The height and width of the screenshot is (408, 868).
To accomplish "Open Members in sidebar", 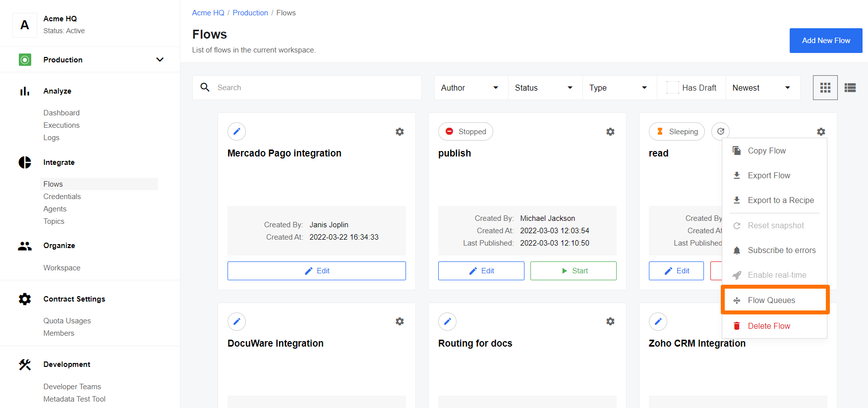I will pyautogui.click(x=58, y=333).
